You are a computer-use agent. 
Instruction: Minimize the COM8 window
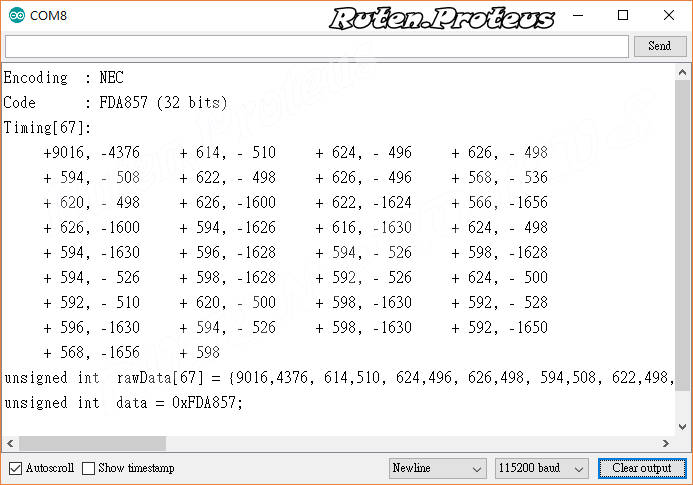(x=578, y=15)
